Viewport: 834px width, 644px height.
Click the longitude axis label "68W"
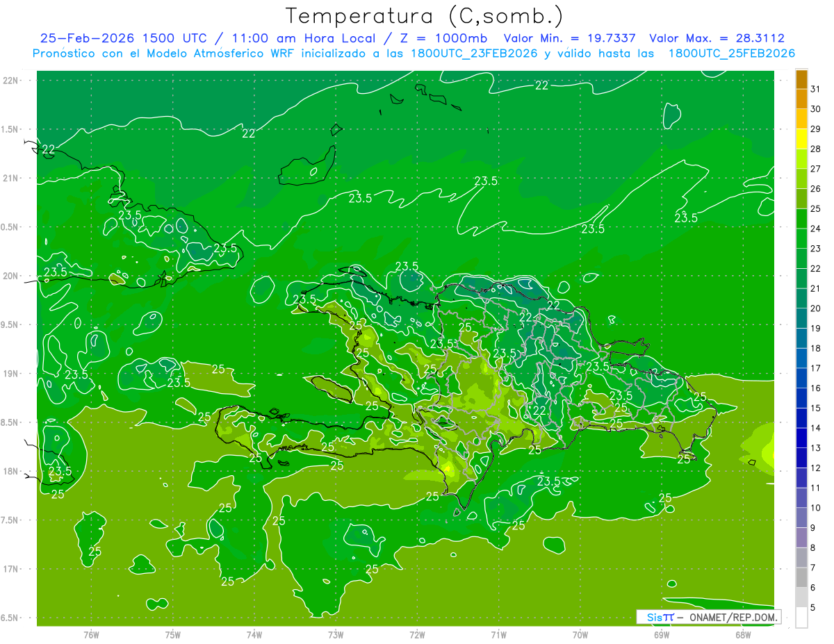[x=743, y=634]
